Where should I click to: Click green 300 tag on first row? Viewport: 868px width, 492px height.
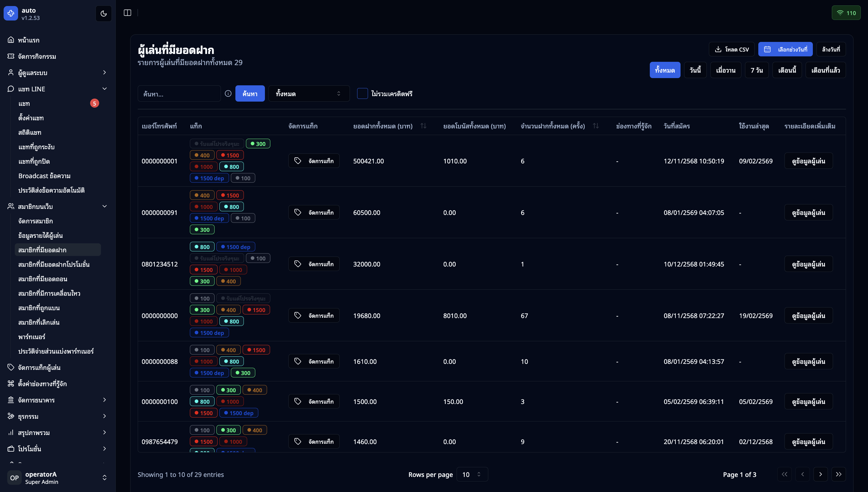(258, 143)
